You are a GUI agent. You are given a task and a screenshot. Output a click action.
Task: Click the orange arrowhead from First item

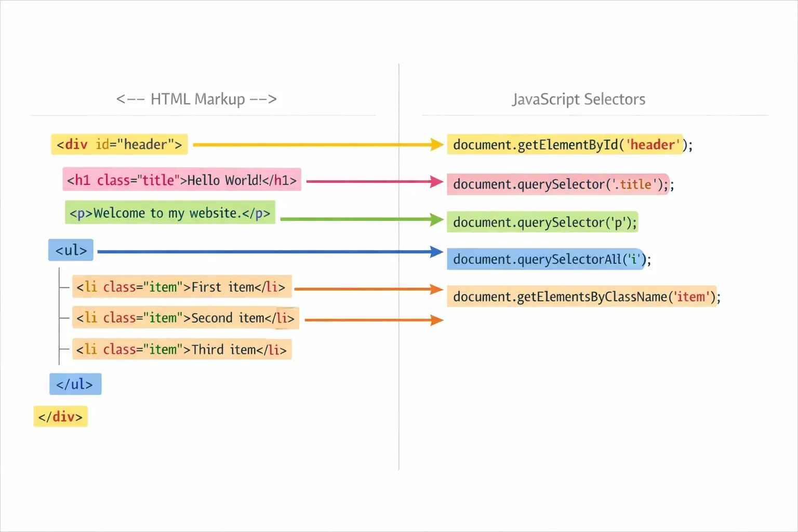tap(436, 289)
